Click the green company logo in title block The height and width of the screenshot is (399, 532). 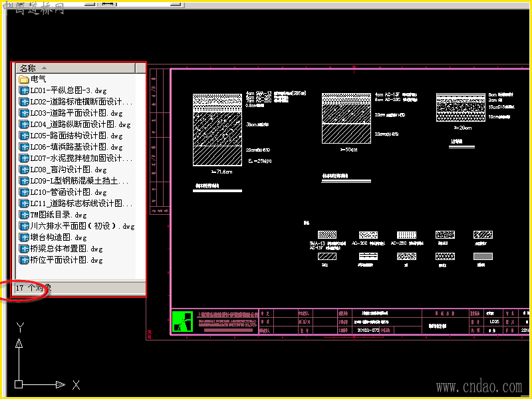click(x=182, y=321)
